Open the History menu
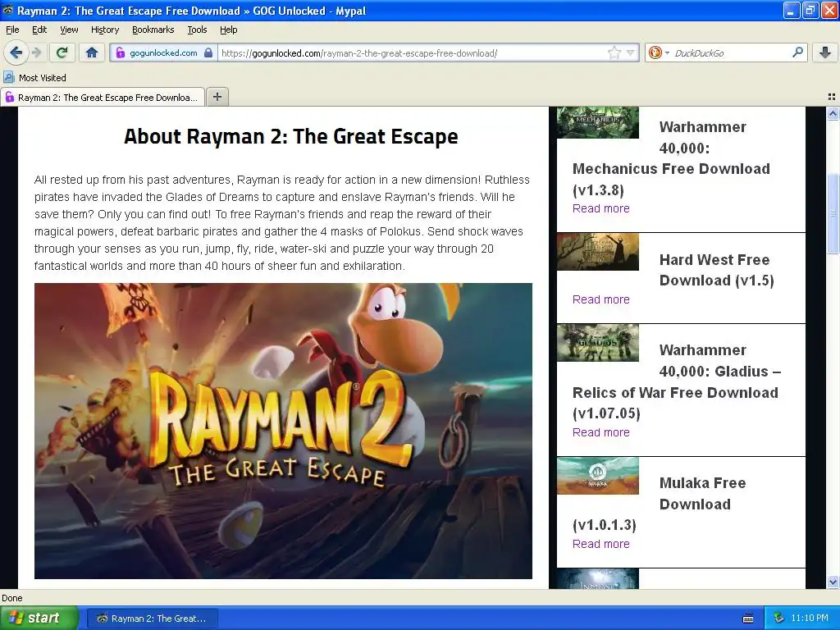840x630 pixels. (x=105, y=30)
